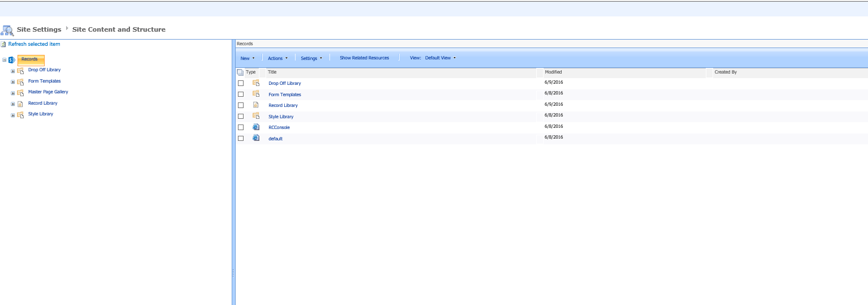Click the Record Library tree icon
Image resolution: width=868 pixels, height=305 pixels.
[x=20, y=104]
